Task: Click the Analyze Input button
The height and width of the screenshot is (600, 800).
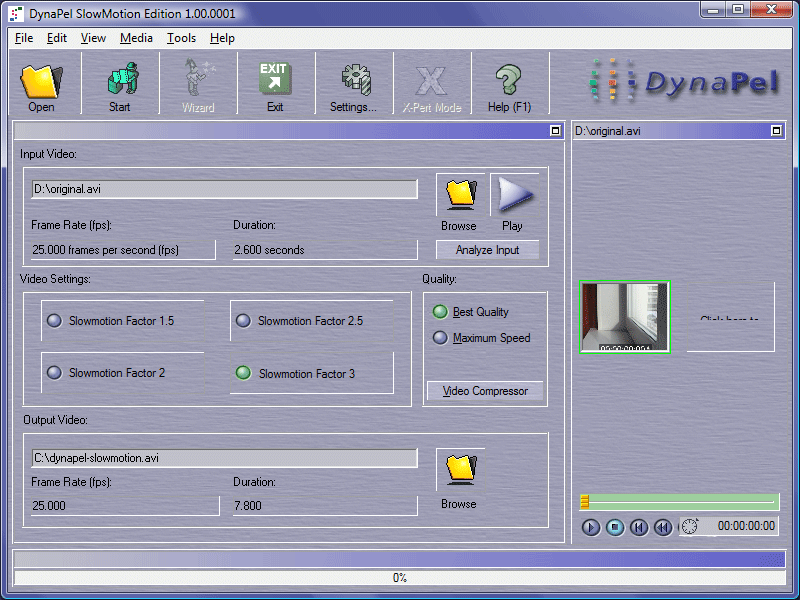Action: click(487, 250)
